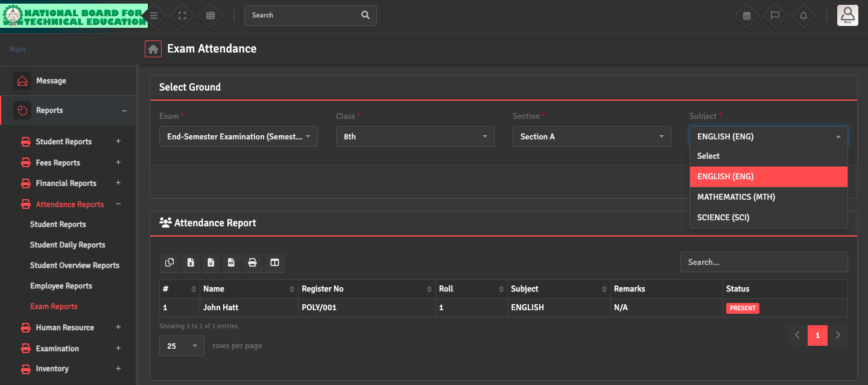Open the Class dropdown showing 8th
The height and width of the screenshot is (385, 868).
pos(415,137)
